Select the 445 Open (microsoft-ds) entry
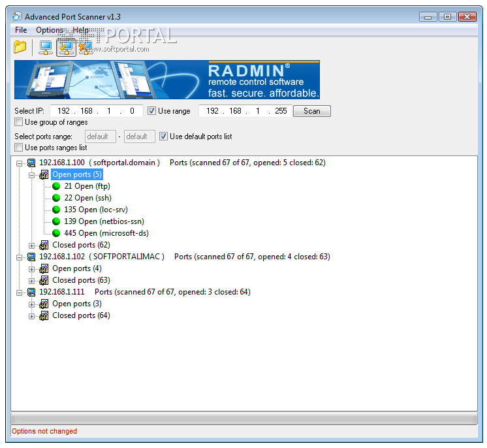Screen dimensions: 487x448 106,233
